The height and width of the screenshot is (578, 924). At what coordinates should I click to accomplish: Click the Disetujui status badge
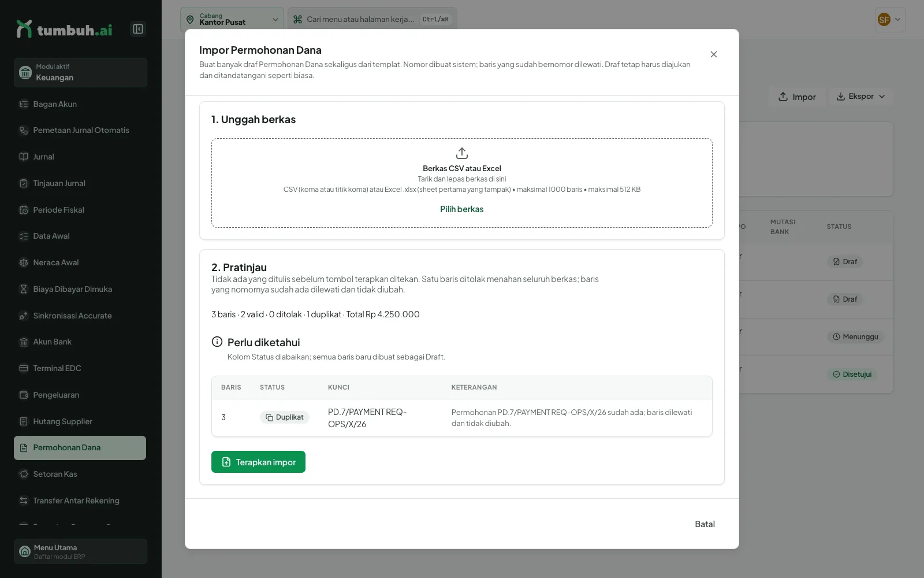852,375
